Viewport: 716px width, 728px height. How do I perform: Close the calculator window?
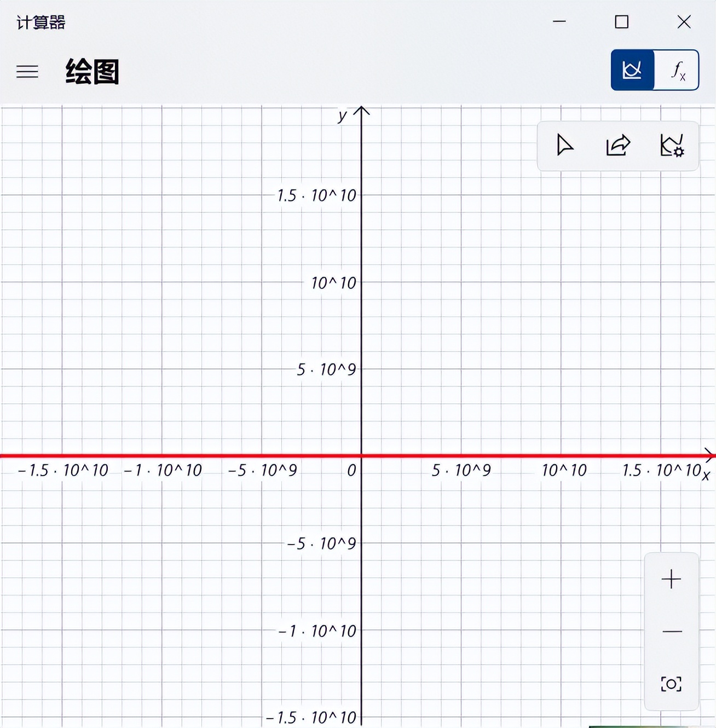coord(684,22)
